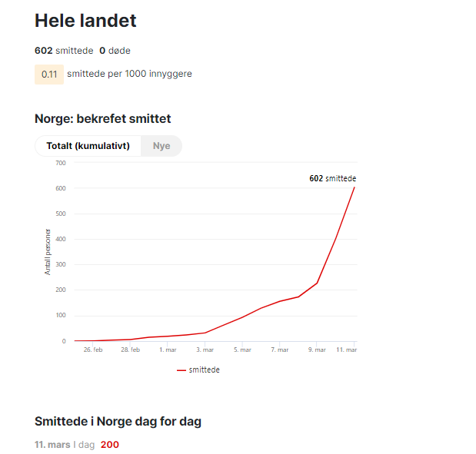476x454 pixels.
Task: Click red smittede legend line marker
Action: point(181,370)
